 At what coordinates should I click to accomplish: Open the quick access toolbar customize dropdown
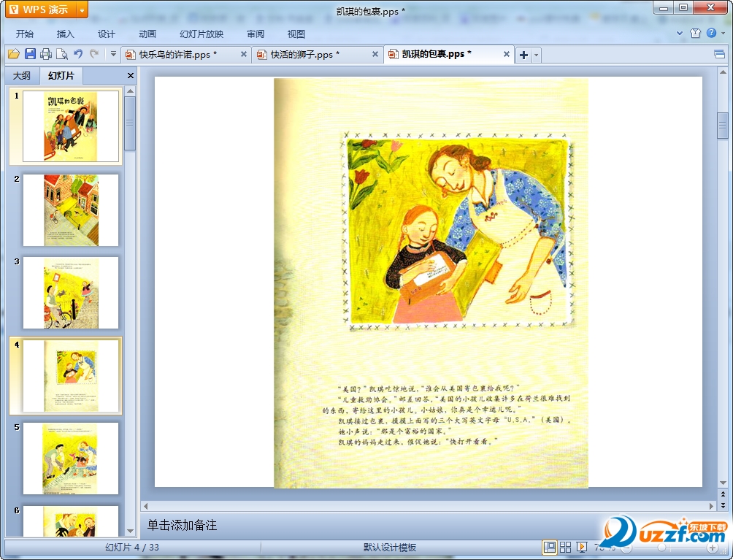[113, 54]
